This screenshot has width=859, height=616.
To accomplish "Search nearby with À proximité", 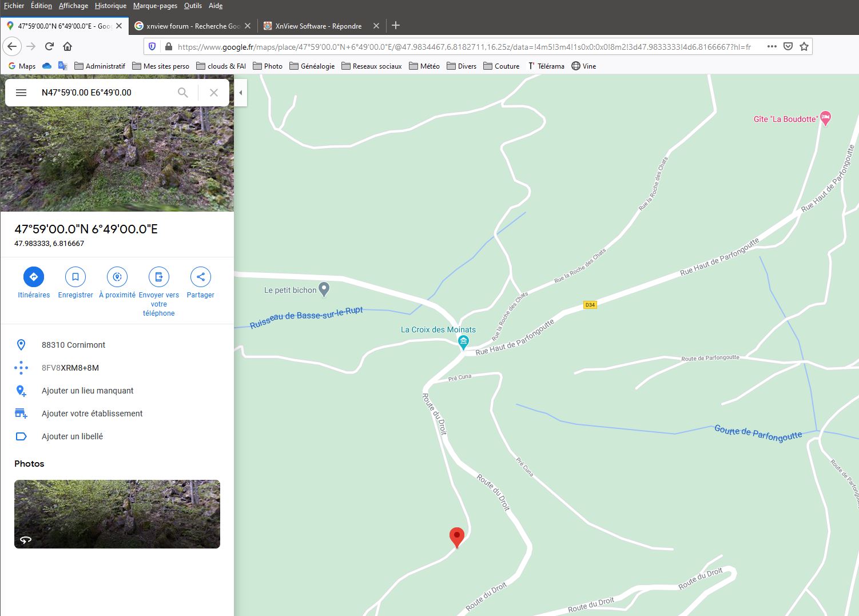I will [117, 283].
